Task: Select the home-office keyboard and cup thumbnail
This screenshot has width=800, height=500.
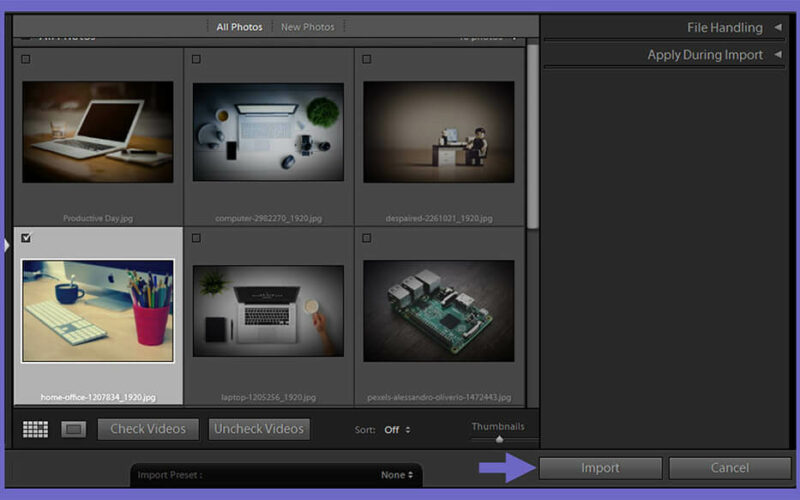Action: [97, 311]
